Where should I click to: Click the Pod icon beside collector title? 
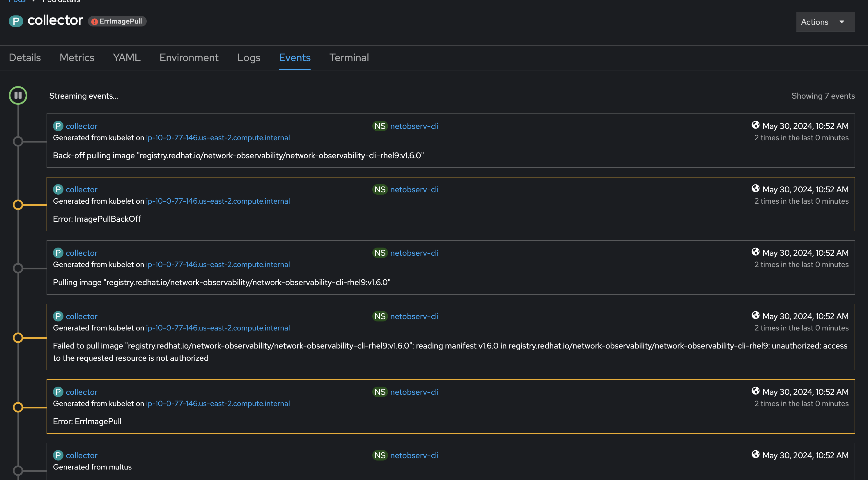pos(15,21)
